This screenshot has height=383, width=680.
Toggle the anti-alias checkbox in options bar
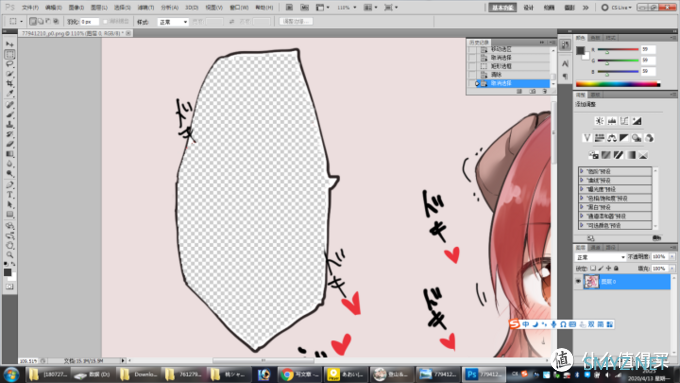tap(105, 21)
